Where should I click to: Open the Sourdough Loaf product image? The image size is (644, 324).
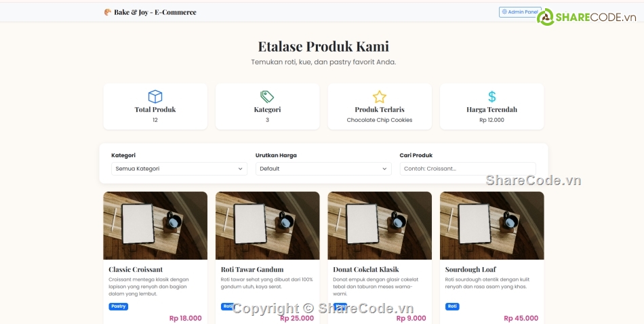pyautogui.click(x=491, y=226)
